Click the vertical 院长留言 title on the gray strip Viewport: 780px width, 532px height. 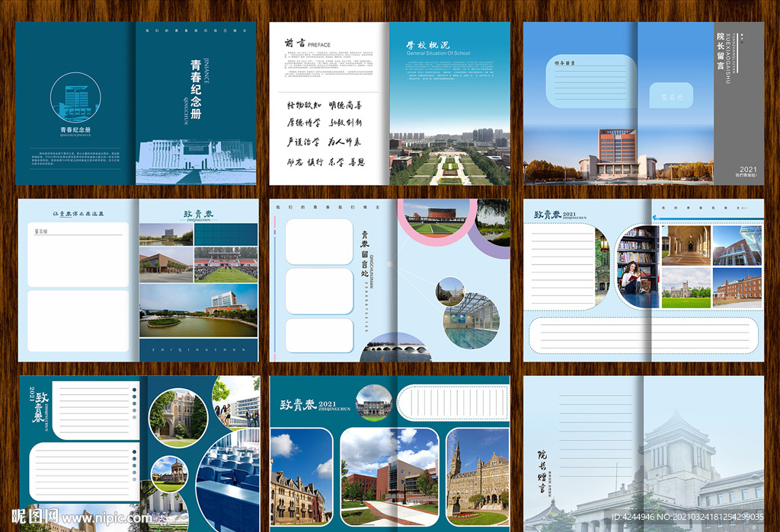coord(721,51)
